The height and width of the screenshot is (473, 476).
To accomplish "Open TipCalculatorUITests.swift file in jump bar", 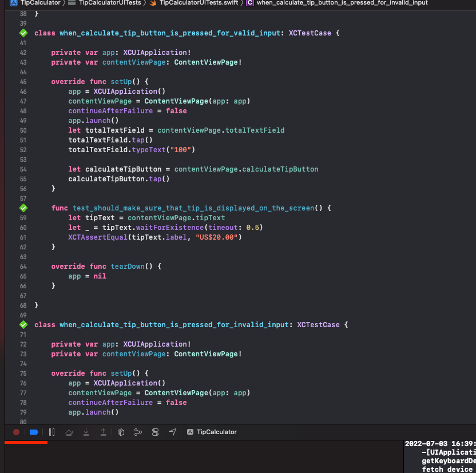I will tap(199, 3).
